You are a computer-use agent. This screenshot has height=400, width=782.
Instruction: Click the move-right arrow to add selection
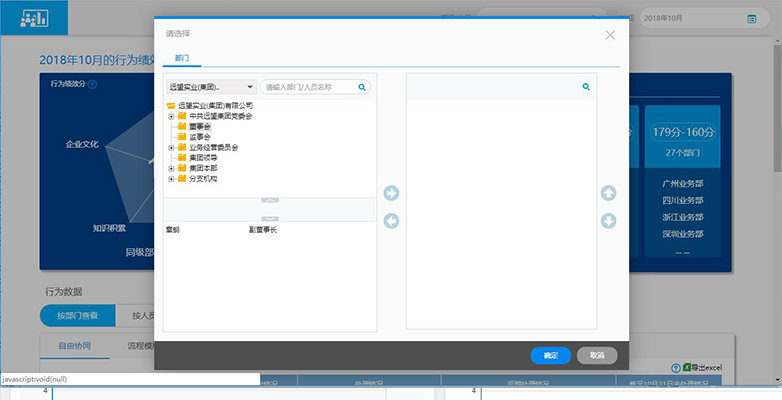pos(391,193)
